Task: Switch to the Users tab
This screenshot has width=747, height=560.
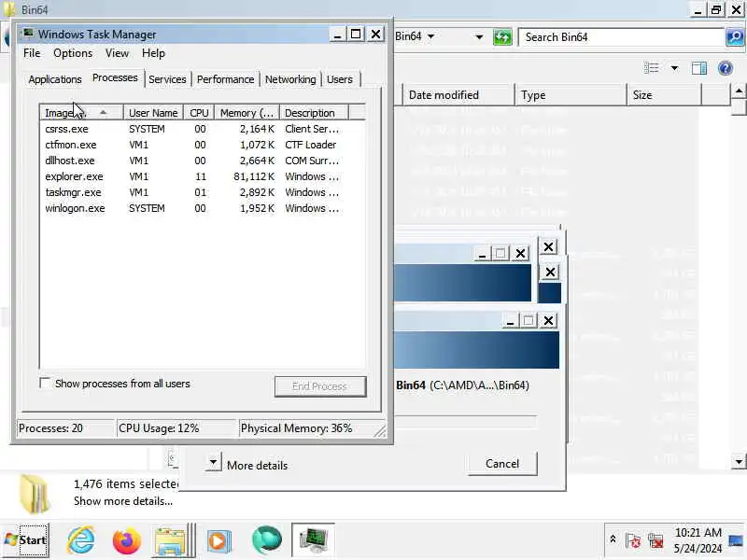Action: pos(340,79)
